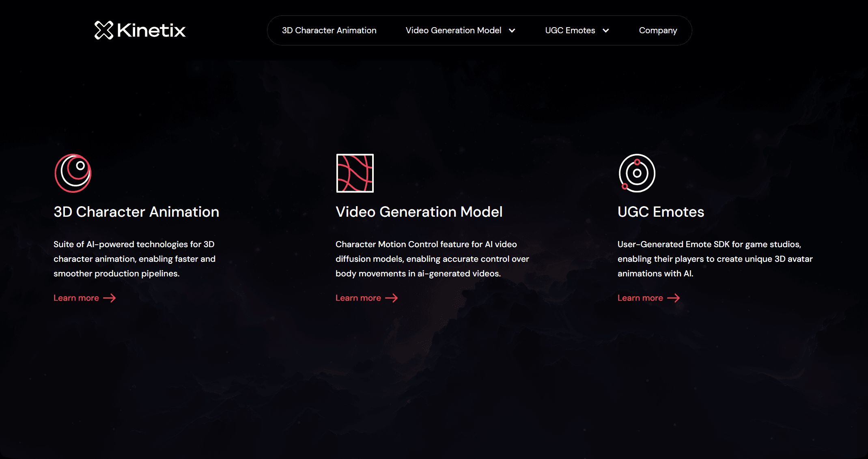Follow Learn more under 3D Character Animation
Screen dimensions: 868x459
click(76, 298)
